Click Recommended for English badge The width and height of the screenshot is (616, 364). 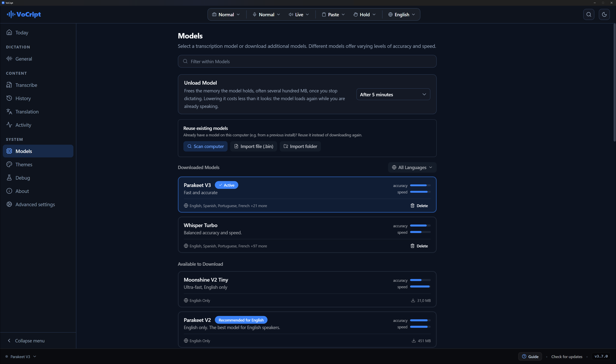241,320
